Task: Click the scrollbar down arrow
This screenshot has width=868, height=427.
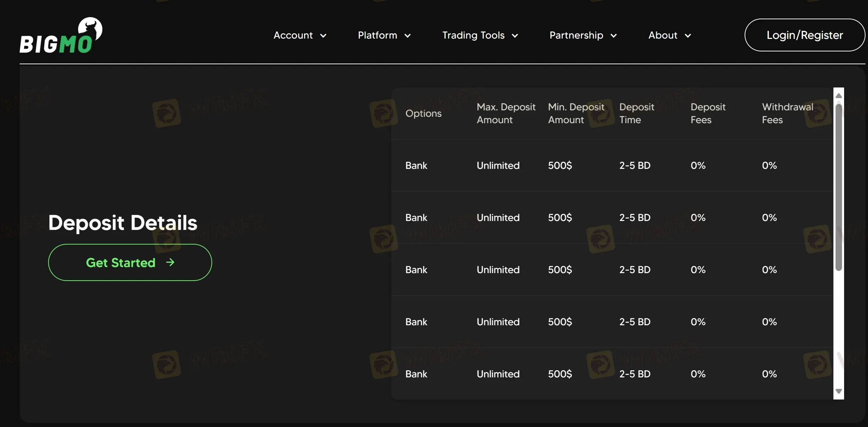Action: pyautogui.click(x=839, y=391)
